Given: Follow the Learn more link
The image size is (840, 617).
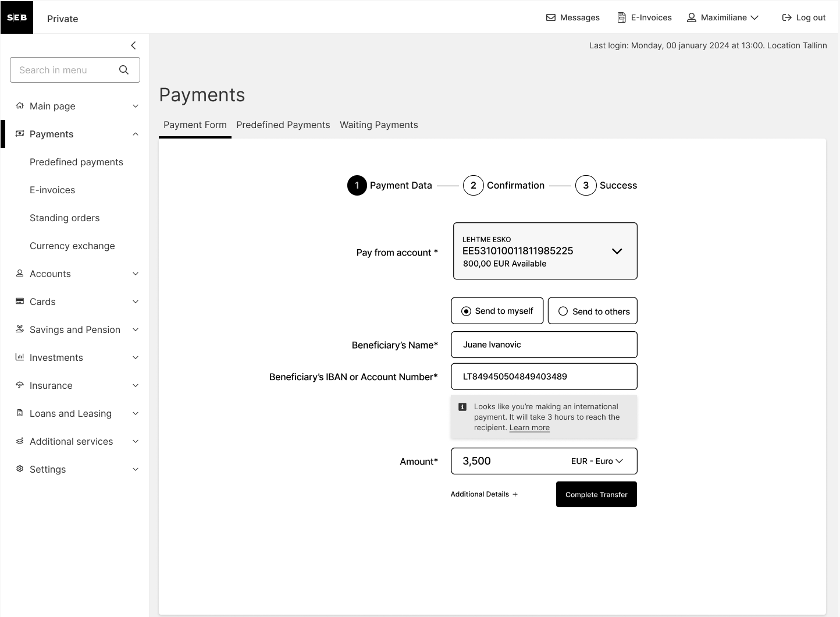Looking at the screenshot, I should [529, 428].
